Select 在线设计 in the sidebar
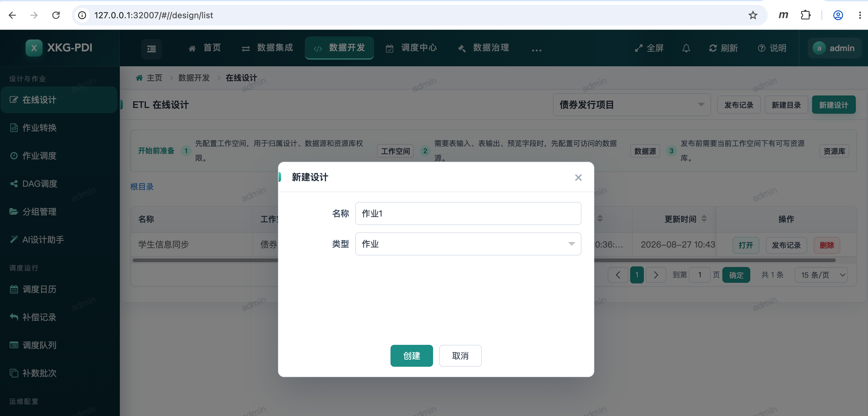This screenshot has width=868, height=416. [x=59, y=100]
